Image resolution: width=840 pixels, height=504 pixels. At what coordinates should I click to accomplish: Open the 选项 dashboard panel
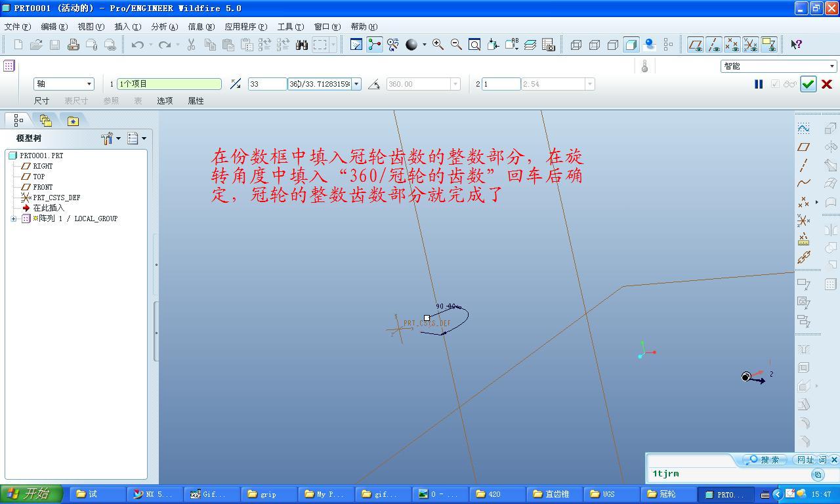[165, 101]
